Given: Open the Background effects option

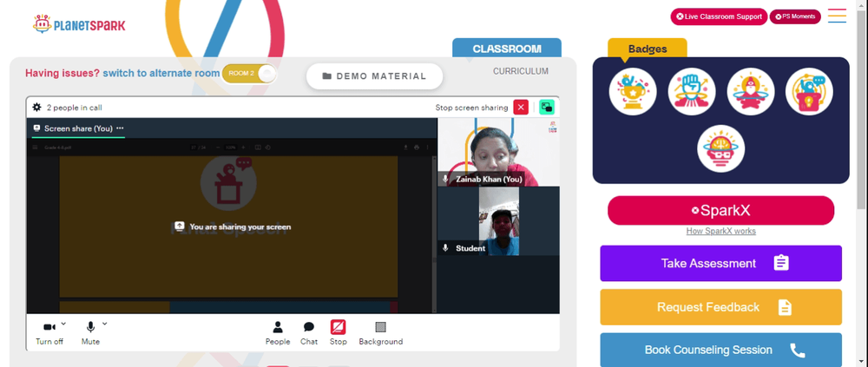Looking at the screenshot, I should point(381,333).
